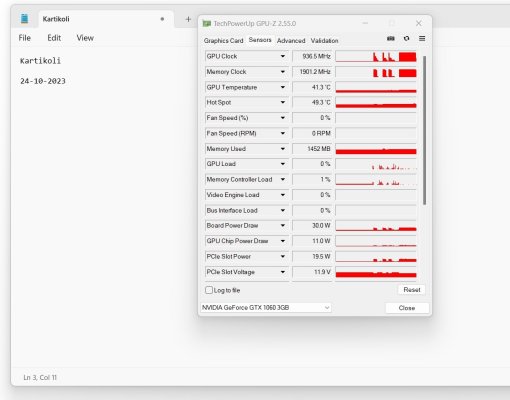Enable the Log to file checkbox
This screenshot has width=510, height=400.
point(209,290)
